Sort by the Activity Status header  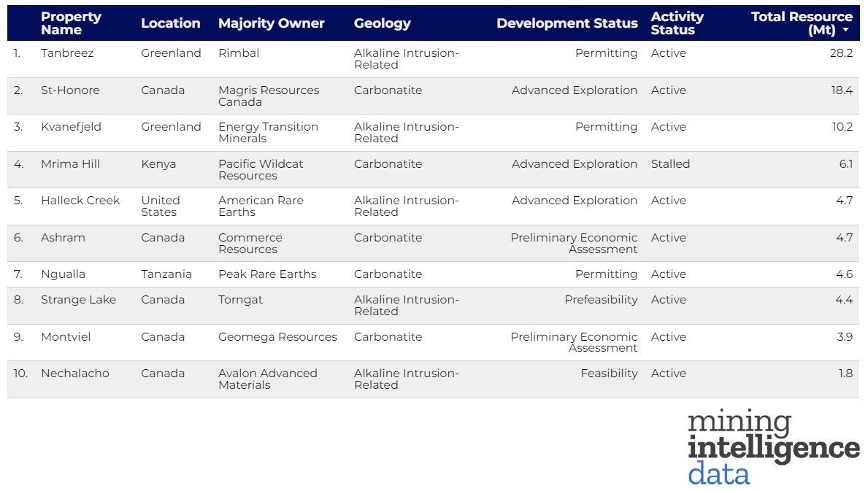pyautogui.click(x=677, y=23)
